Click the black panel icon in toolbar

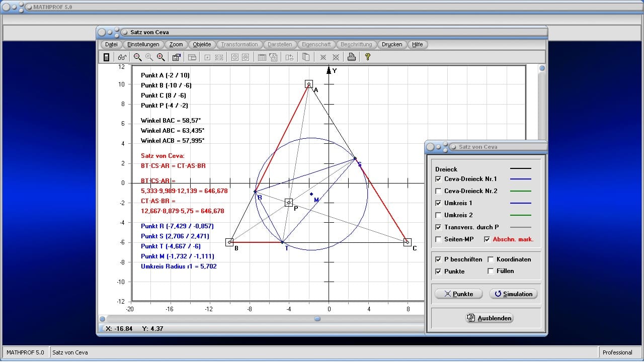[106, 57]
